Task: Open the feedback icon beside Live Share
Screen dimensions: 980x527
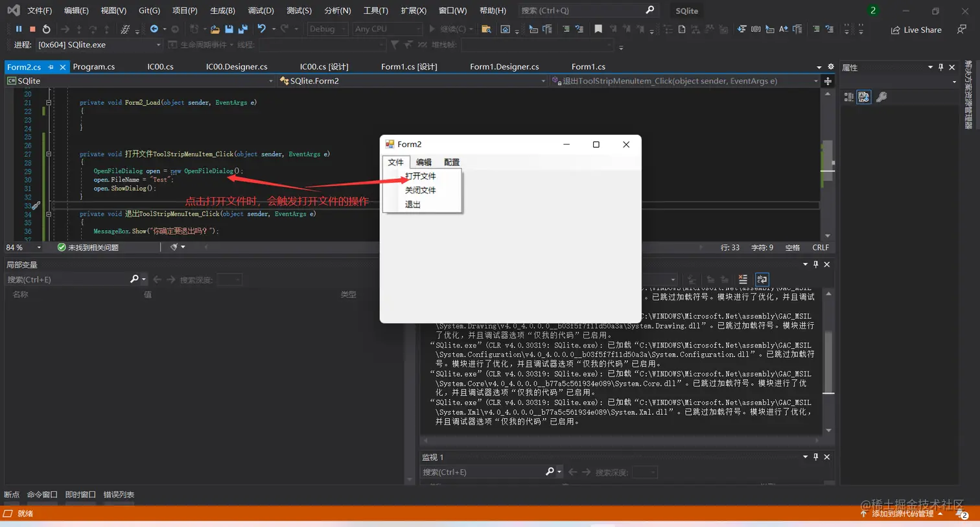Action: click(962, 30)
